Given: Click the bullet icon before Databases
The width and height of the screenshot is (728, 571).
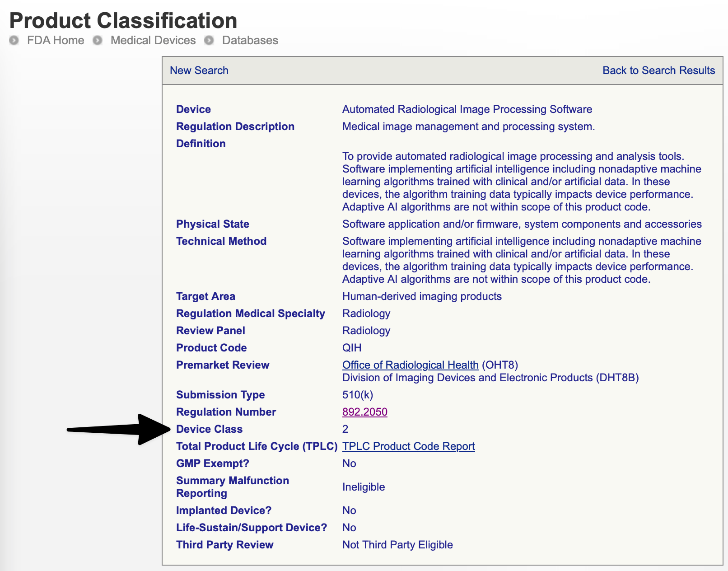Looking at the screenshot, I should click(209, 41).
